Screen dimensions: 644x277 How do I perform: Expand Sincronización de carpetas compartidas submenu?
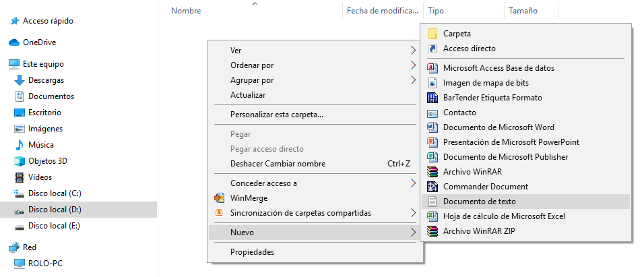pyautogui.click(x=413, y=213)
